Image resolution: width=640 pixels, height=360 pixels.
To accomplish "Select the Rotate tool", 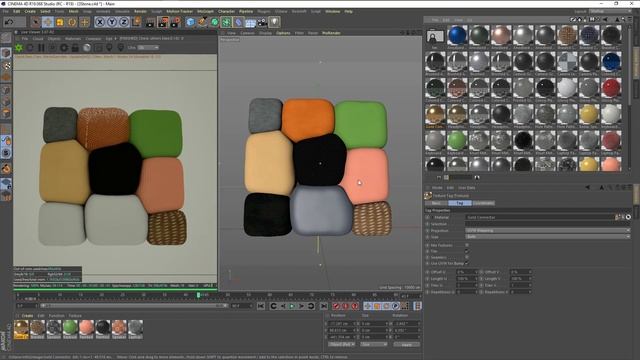I will (72, 22).
